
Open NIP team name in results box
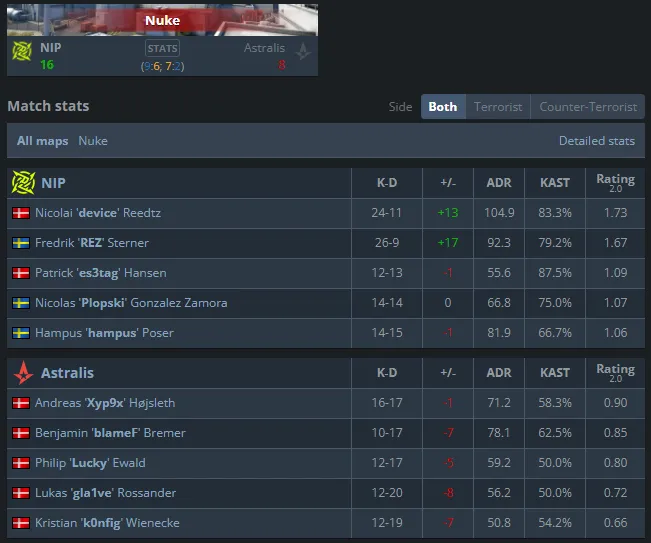click(x=51, y=47)
